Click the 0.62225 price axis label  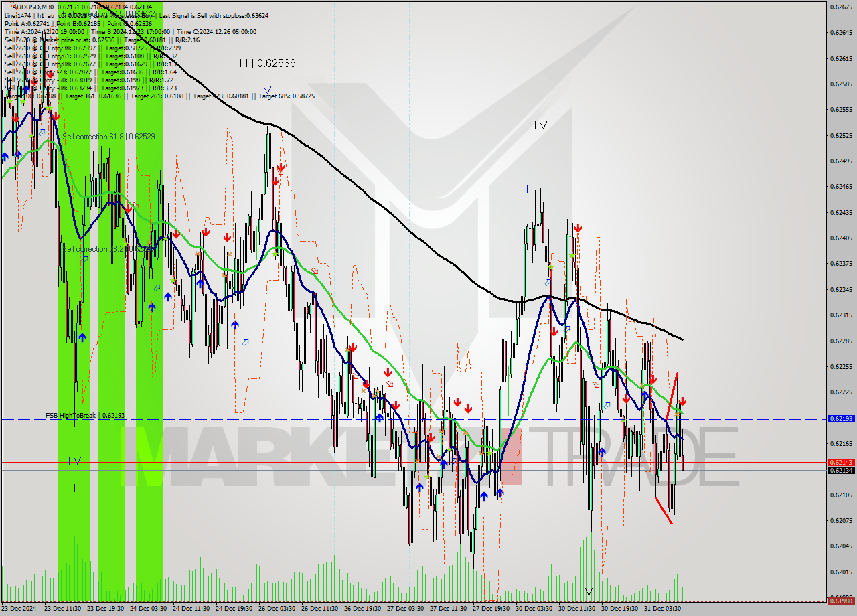point(840,392)
